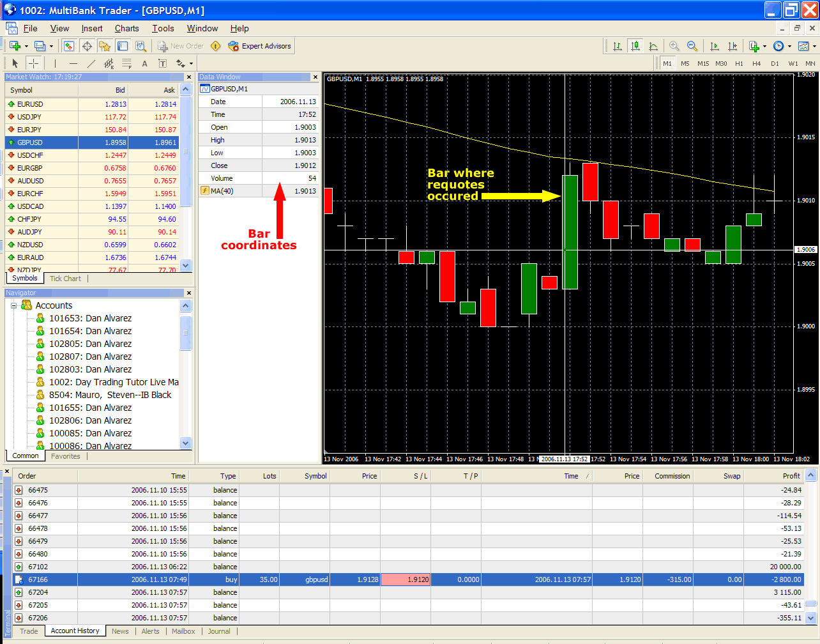The image size is (820, 644).
Task: Open the Templates dropdown arrow
Action: tap(815, 47)
